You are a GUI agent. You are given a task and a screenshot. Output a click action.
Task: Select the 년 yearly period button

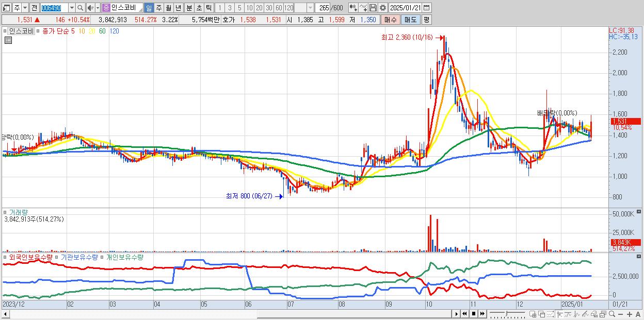click(x=178, y=8)
